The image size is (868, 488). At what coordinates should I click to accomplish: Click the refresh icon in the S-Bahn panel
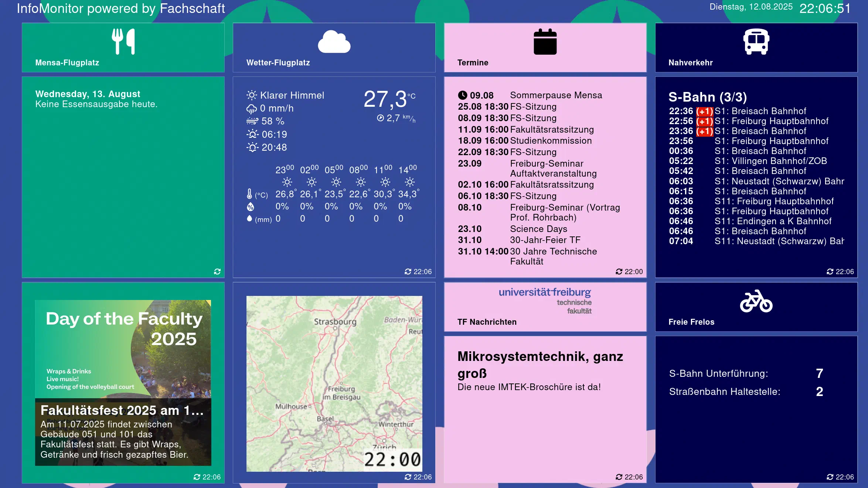(830, 272)
